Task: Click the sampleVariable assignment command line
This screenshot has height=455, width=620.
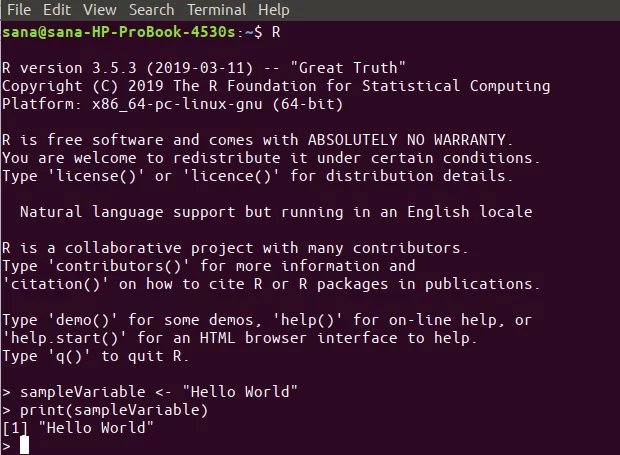Action: click(x=150, y=392)
